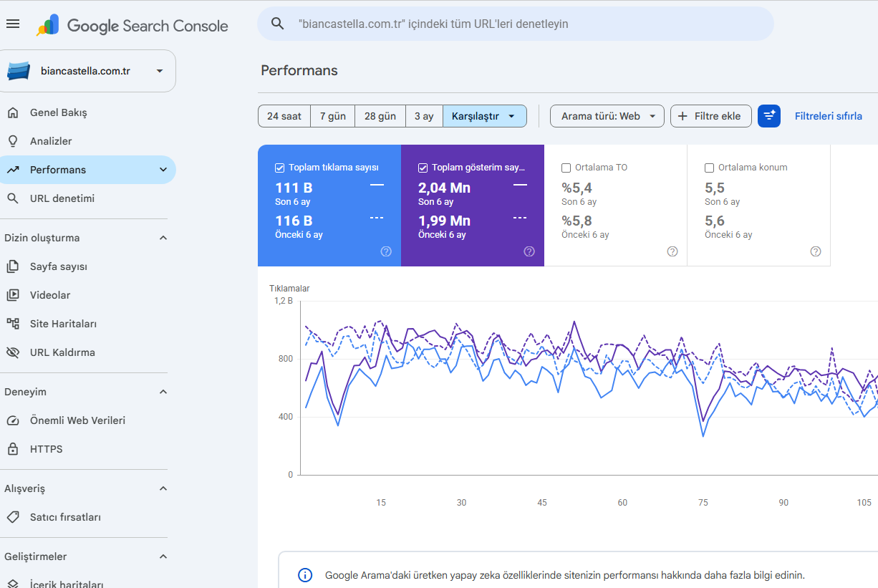Click the URL Kaldırma crossed-eye icon
This screenshot has height=588, width=878.
(12, 352)
